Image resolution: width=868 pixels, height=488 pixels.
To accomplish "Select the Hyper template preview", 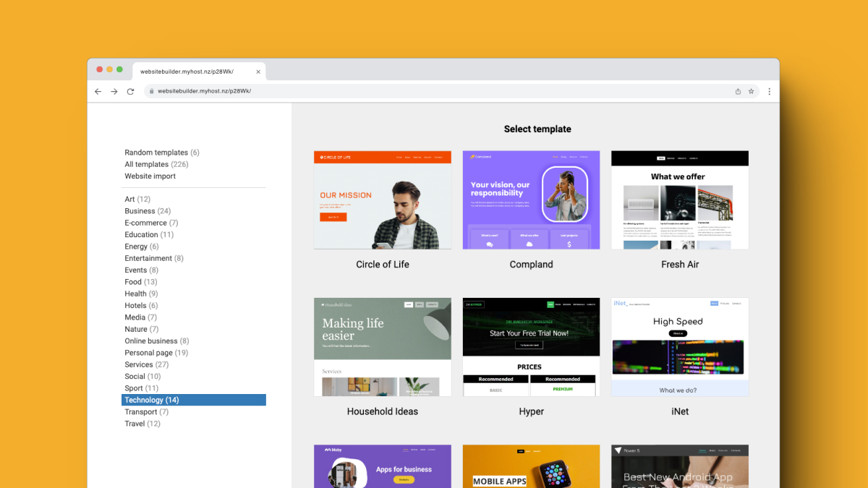I will 531,347.
